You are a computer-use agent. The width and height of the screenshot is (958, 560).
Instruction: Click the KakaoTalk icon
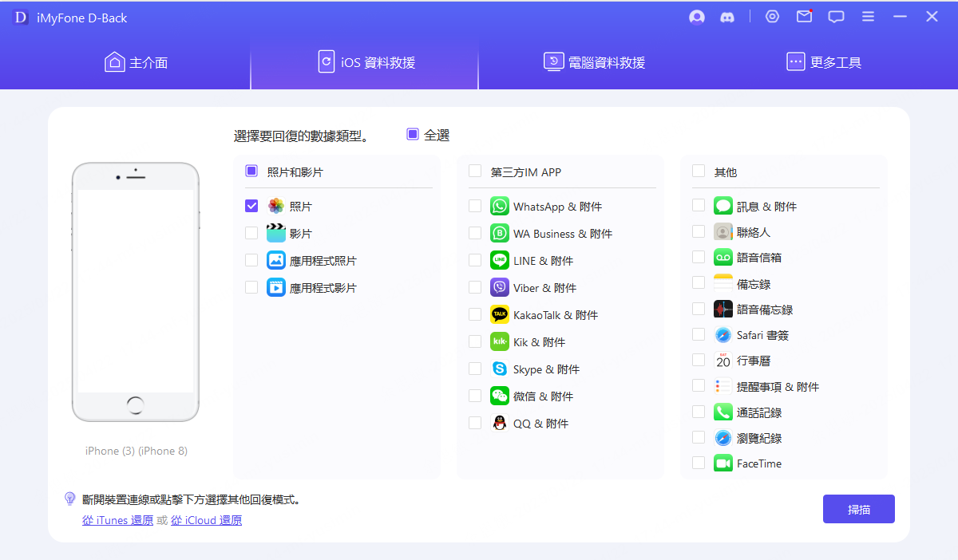click(500, 314)
